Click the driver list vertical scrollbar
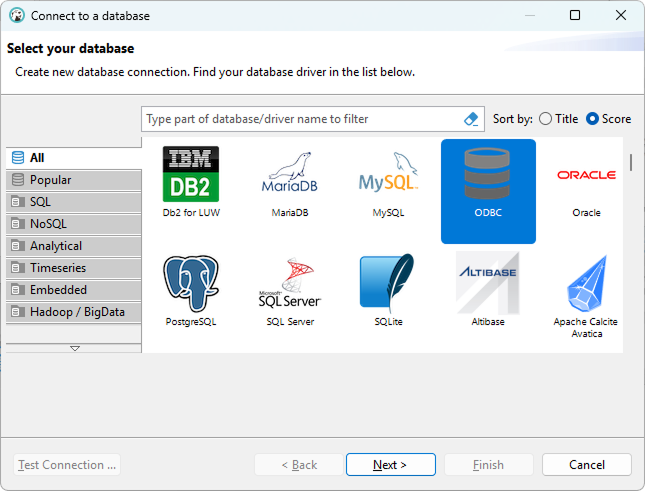645x491 pixels. (x=630, y=162)
